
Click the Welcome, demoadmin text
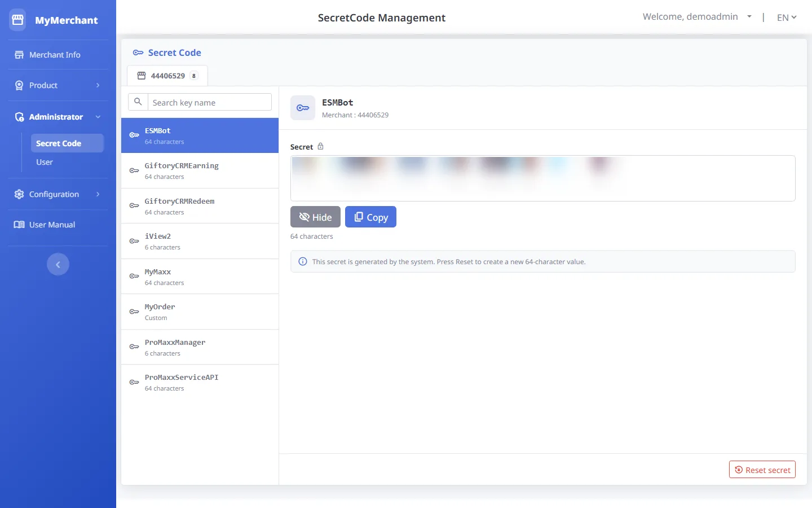690,17
